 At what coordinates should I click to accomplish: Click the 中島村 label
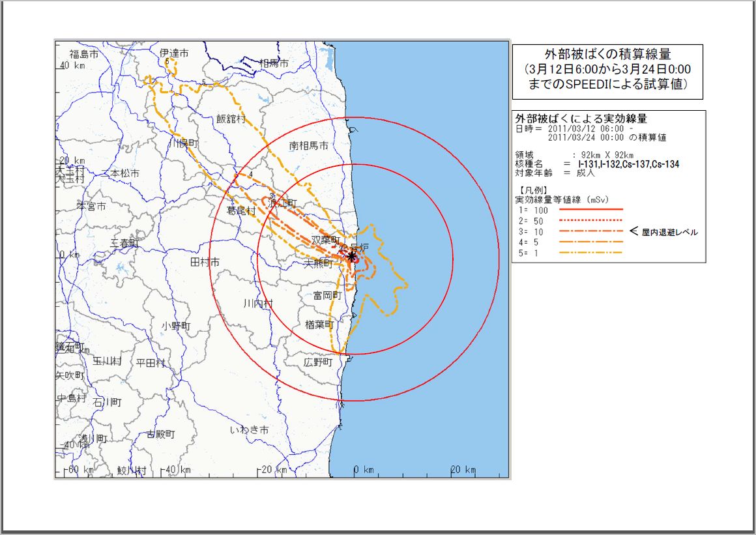[72, 398]
